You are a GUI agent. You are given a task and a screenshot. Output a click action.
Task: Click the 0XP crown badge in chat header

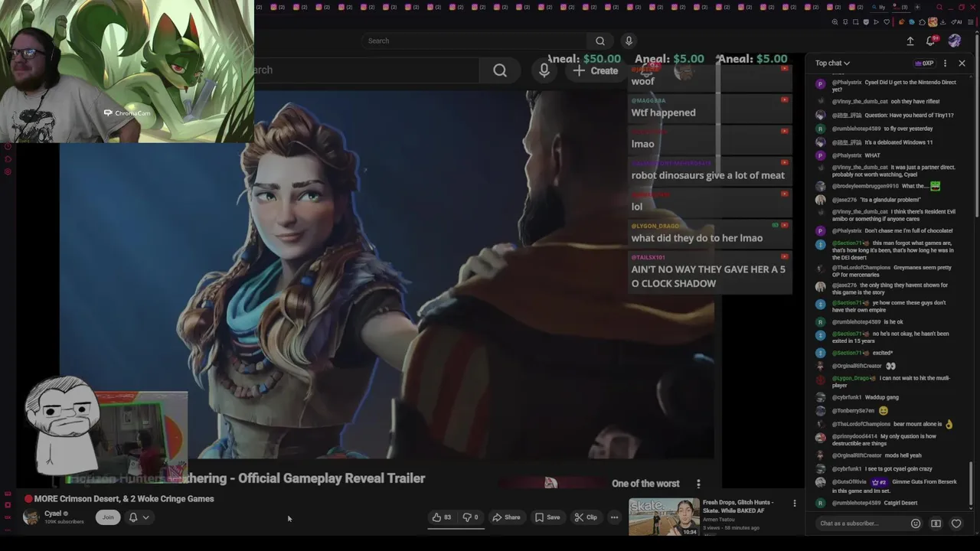coord(924,63)
